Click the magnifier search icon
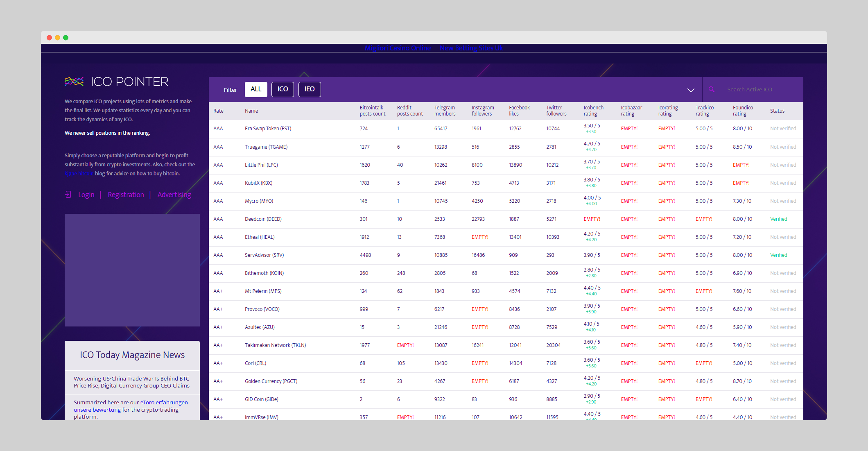This screenshot has width=868, height=451. click(712, 89)
